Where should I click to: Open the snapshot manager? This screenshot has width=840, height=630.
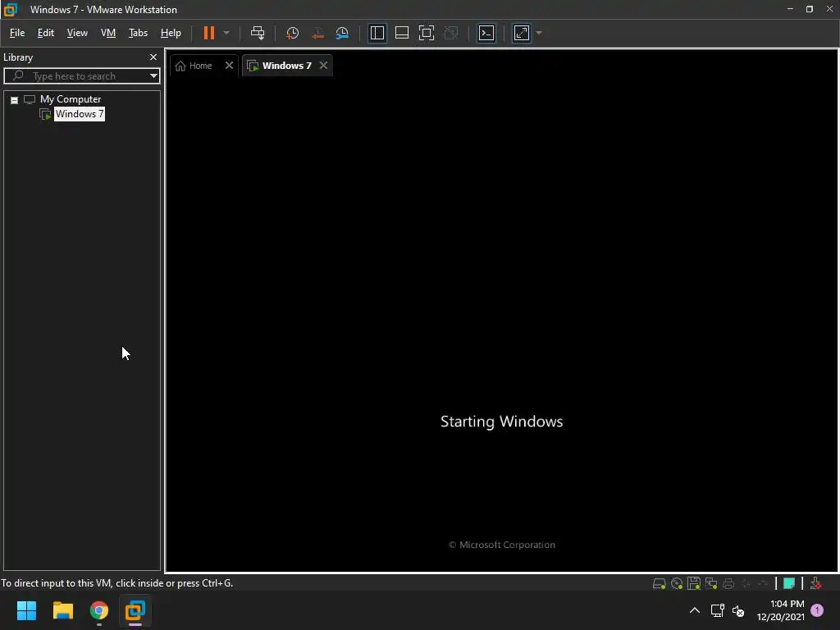click(342, 33)
